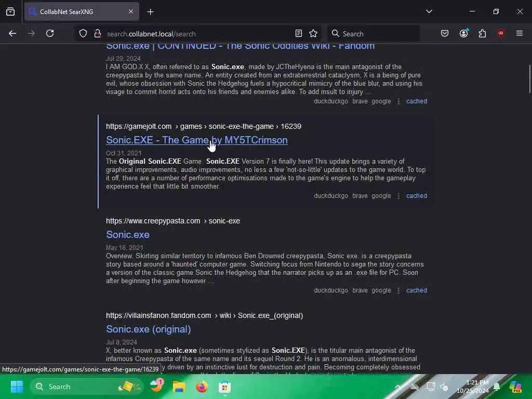The image size is (532, 399).
Task: Open the creepypasta.com Sonic.exe result title
Action: click(128, 235)
